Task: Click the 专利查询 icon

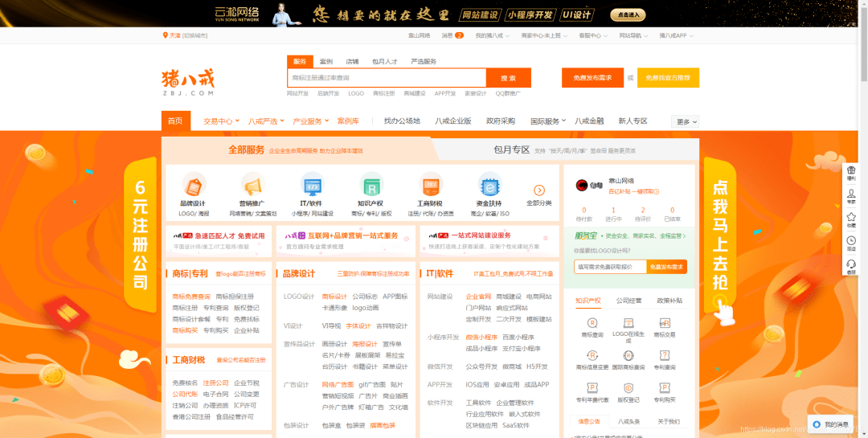Action: [x=665, y=355]
